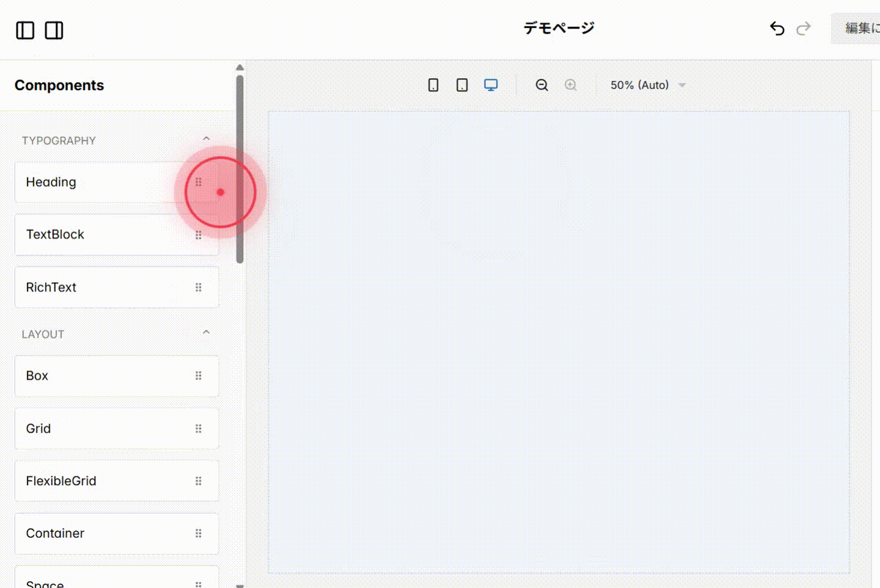Viewport: 880px width, 588px height.
Task: Zoom out the canvas
Action: click(x=541, y=85)
